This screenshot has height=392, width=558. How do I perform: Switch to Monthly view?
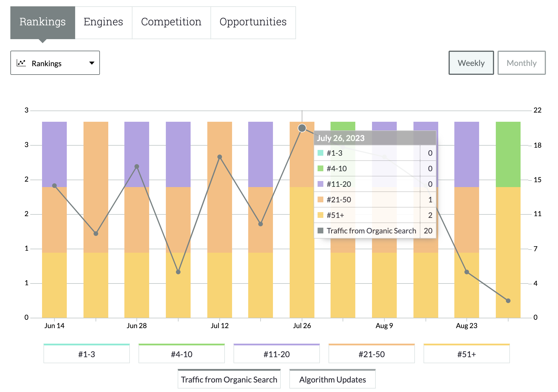[521, 63]
